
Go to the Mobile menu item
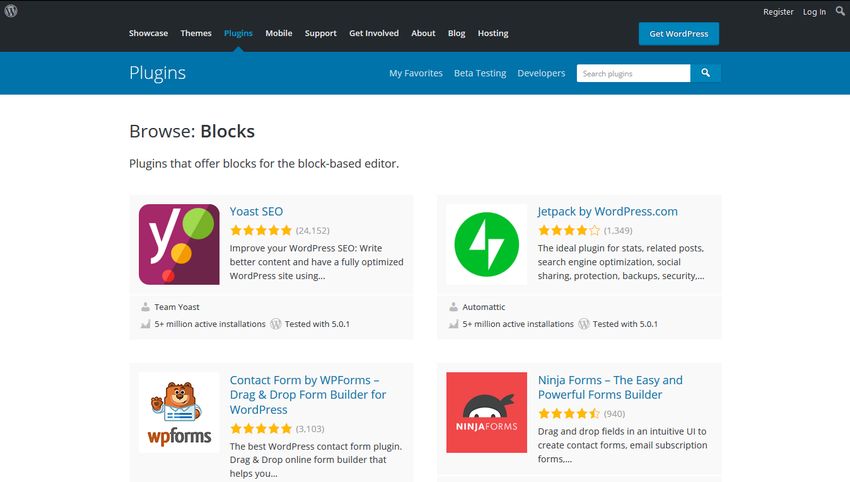(x=279, y=33)
